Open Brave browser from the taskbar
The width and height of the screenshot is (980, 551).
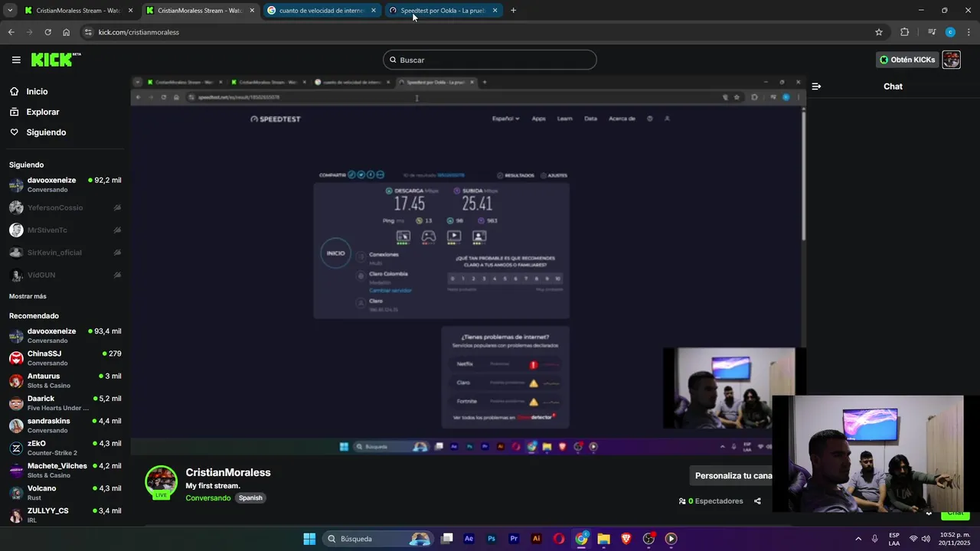(626, 539)
